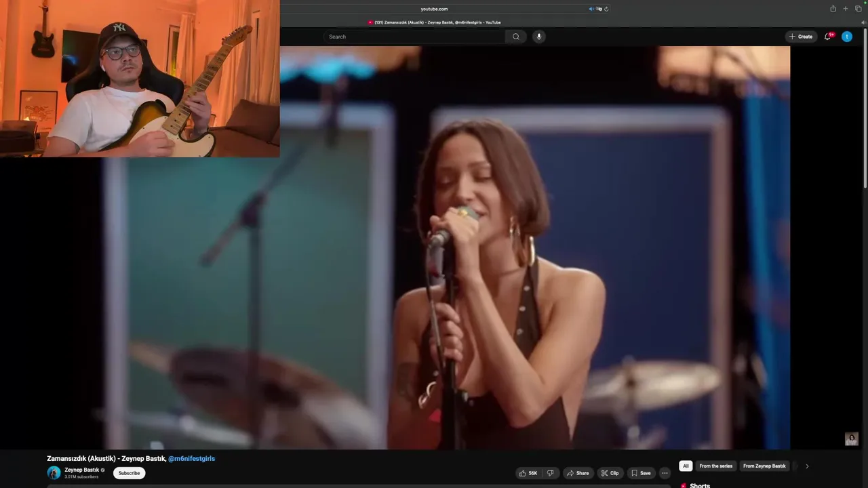Screen dimensions: 868x488
Task: Dislike the video with thumbs down
Action: click(x=551, y=473)
